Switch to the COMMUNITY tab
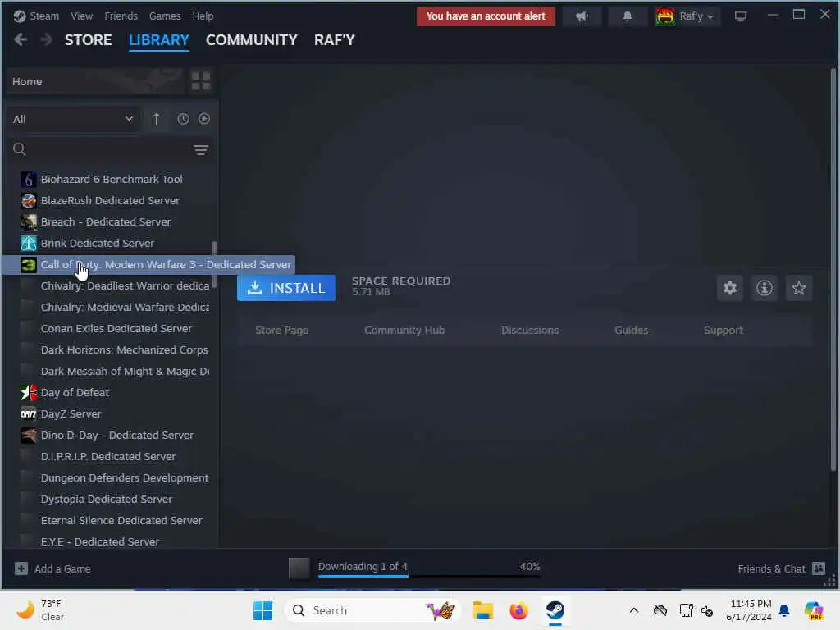840x630 pixels. pos(251,40)
